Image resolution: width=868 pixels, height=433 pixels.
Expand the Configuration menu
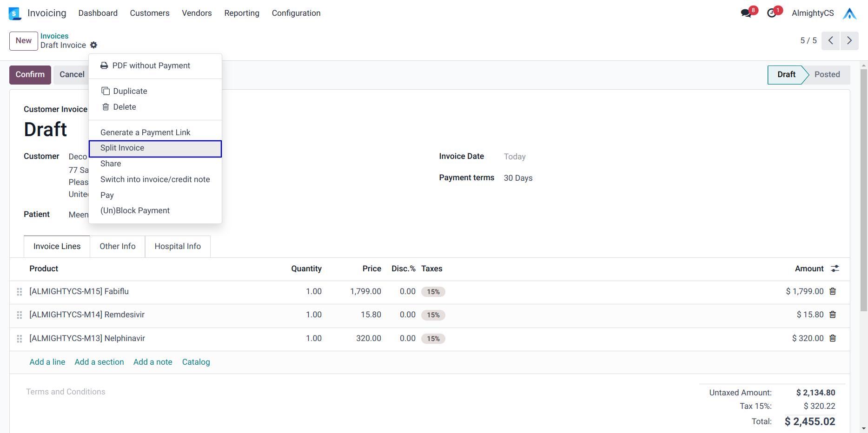click(296, 13)
